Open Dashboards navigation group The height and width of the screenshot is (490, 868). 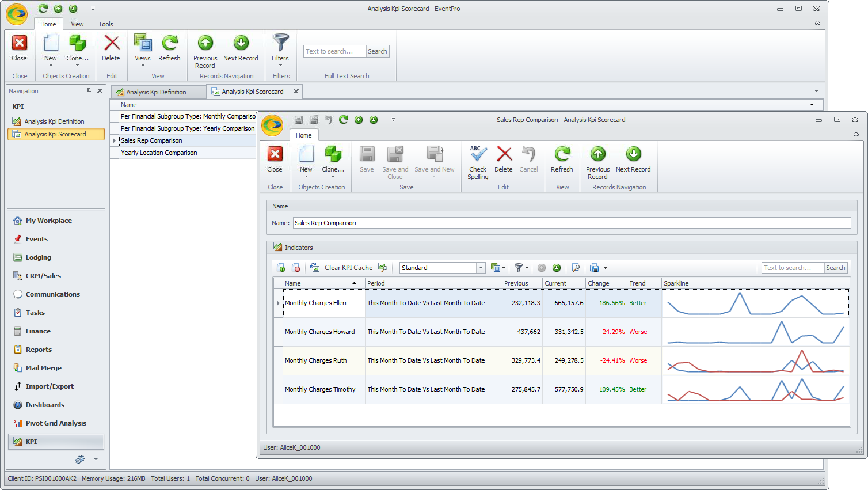56,405
